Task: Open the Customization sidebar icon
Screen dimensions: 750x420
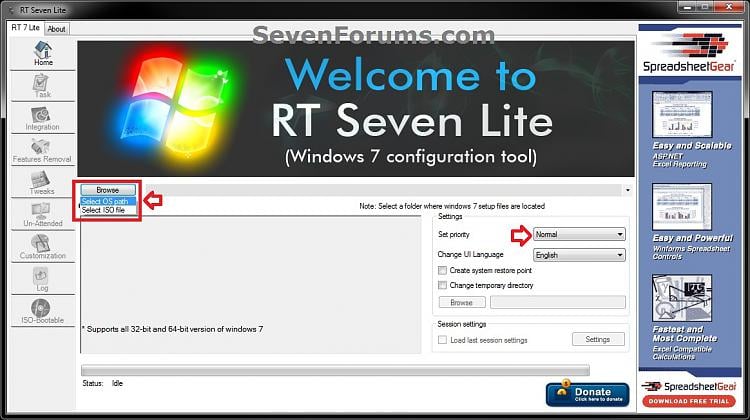Action: click(43, 247)
